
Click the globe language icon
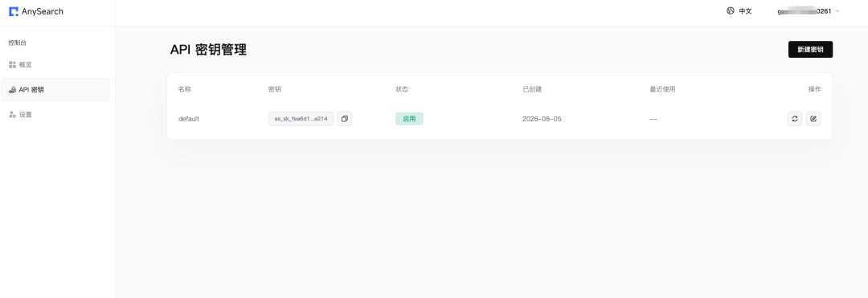pos(730,10)
